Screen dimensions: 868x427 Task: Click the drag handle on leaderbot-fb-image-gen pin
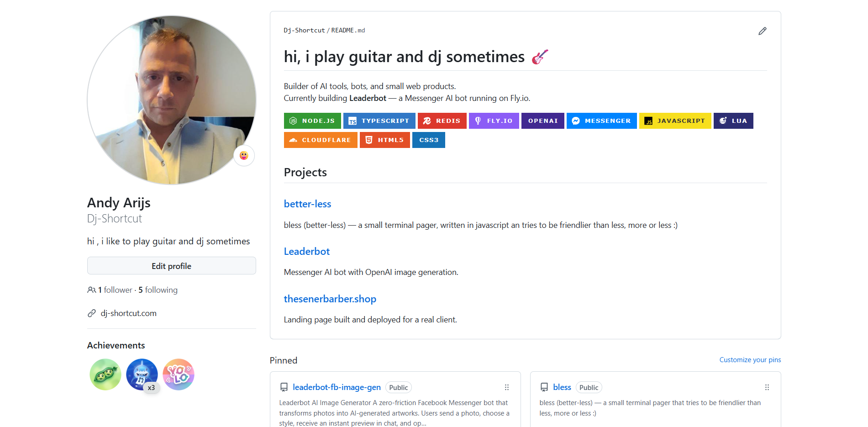click(506, 387)
